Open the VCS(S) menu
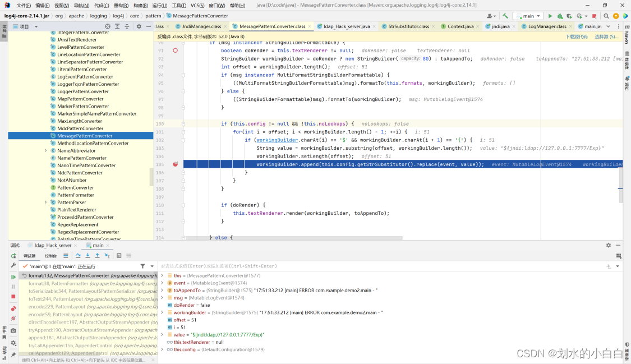The image size is (631, 364). (197, 5)
